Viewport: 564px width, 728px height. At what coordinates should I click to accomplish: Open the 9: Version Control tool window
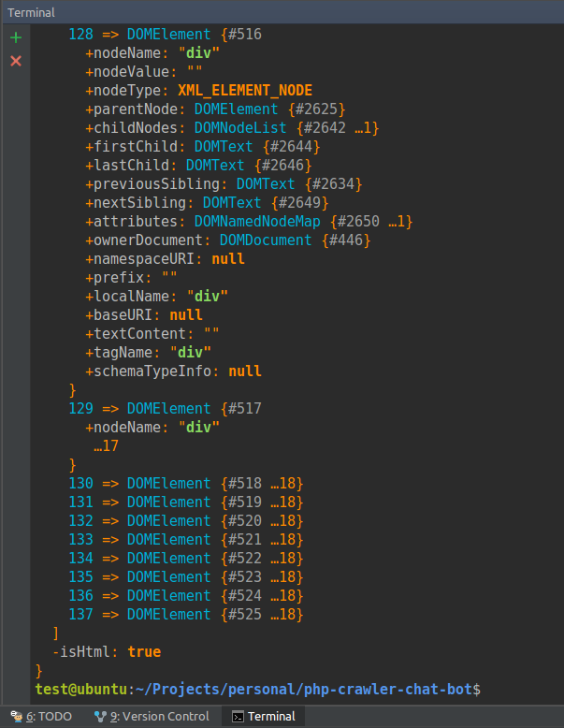coord(152,717)
